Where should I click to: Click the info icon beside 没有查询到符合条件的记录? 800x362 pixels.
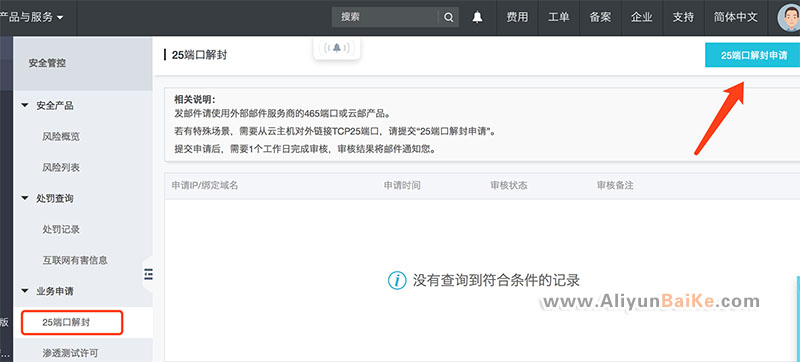point(397,280)
